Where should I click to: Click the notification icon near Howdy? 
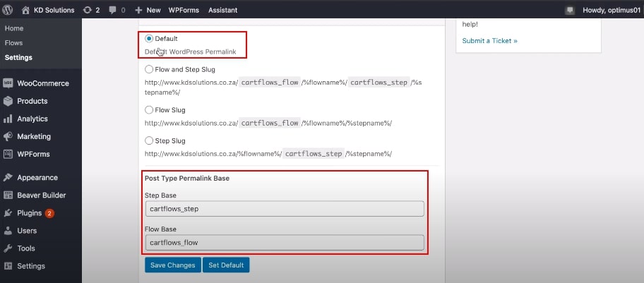coord(569,10)
